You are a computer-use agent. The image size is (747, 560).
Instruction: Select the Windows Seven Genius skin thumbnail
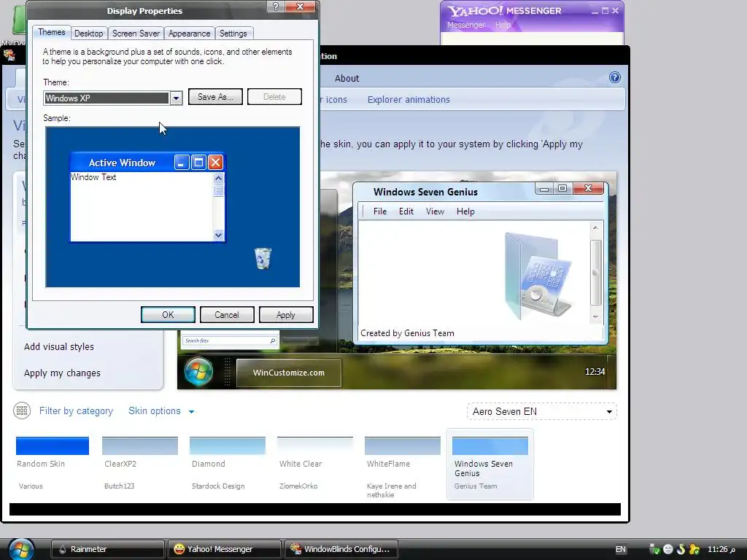(489, 446)
